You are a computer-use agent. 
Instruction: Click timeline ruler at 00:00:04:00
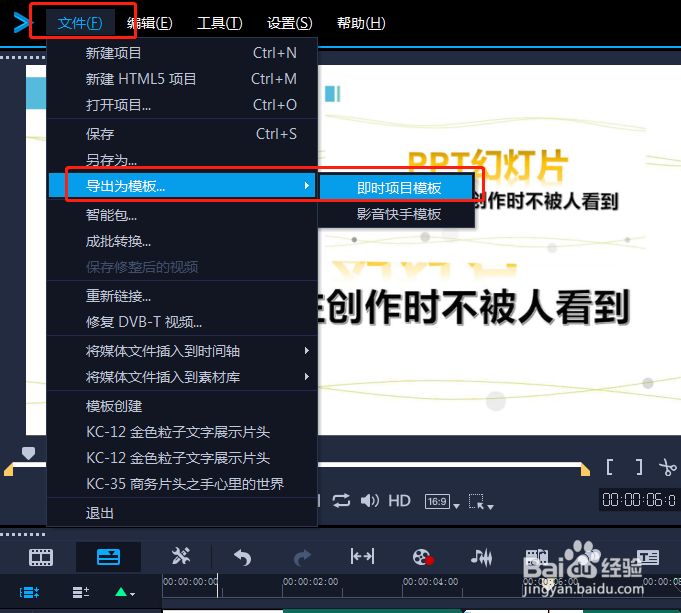pos(430,582)
